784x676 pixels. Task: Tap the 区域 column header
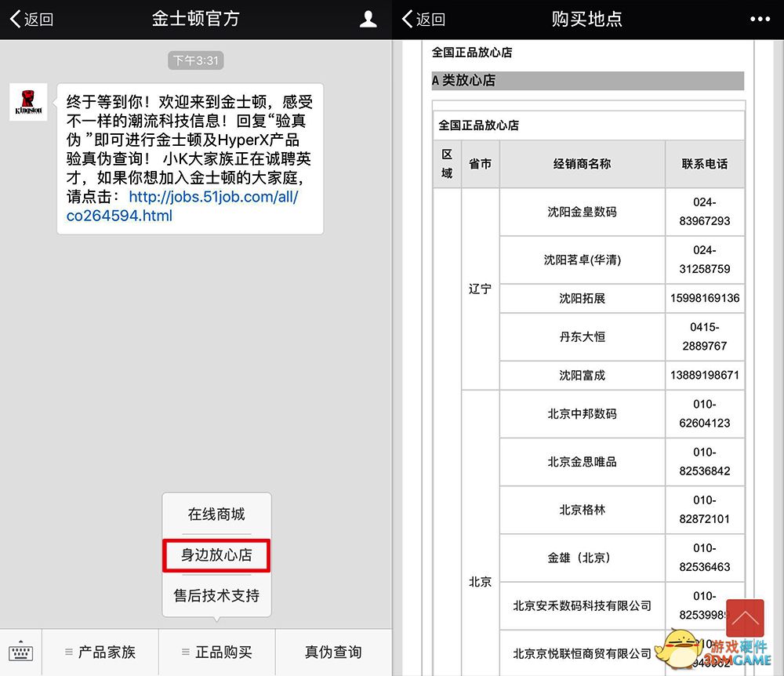447,164
